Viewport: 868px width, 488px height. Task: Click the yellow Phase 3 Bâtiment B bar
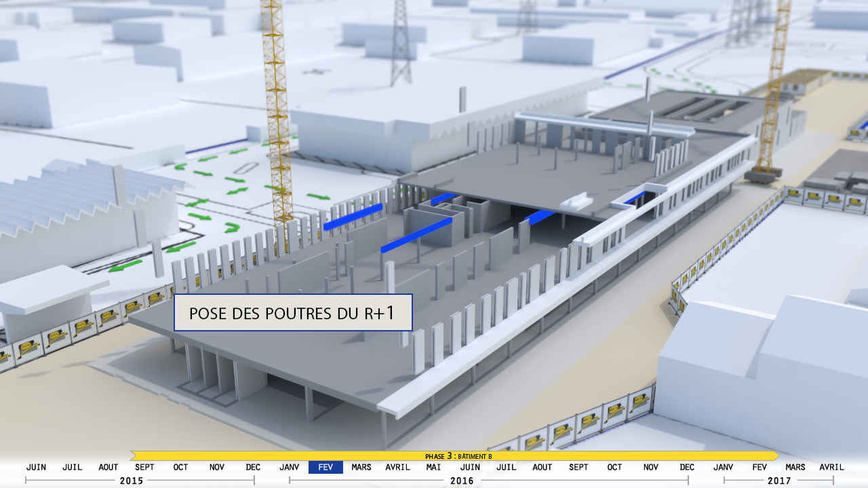click(x=454, y=456)
